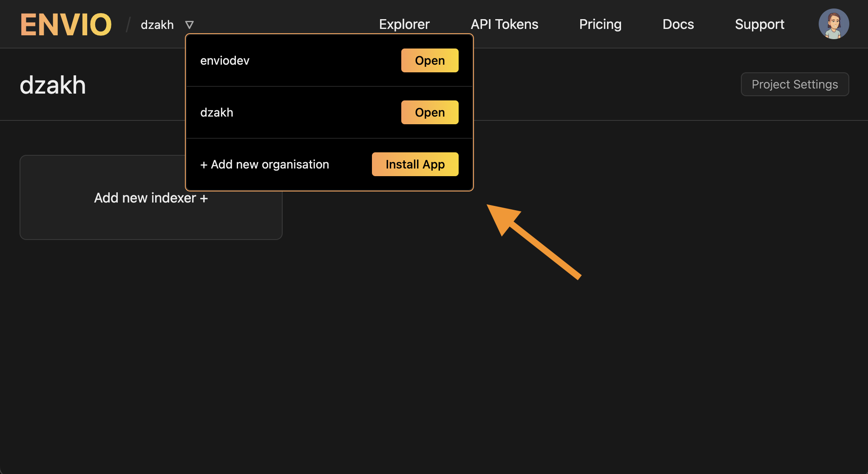Click Add new indexer card
The width and height of the screenshot is (868, 474).
pyautogui.click(x=150, y=197)
